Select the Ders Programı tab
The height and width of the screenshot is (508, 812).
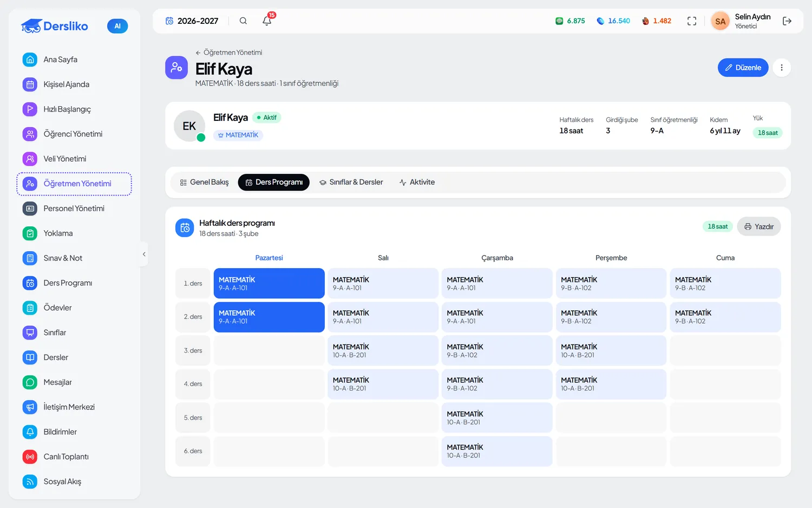point(274,183)
